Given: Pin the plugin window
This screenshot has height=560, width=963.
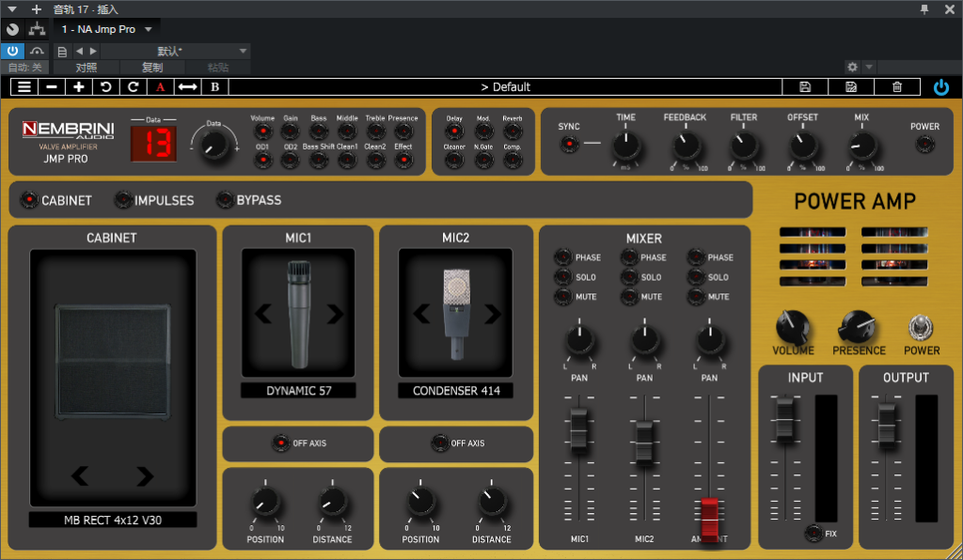Looking at the screenshot, I should [924, 9].
